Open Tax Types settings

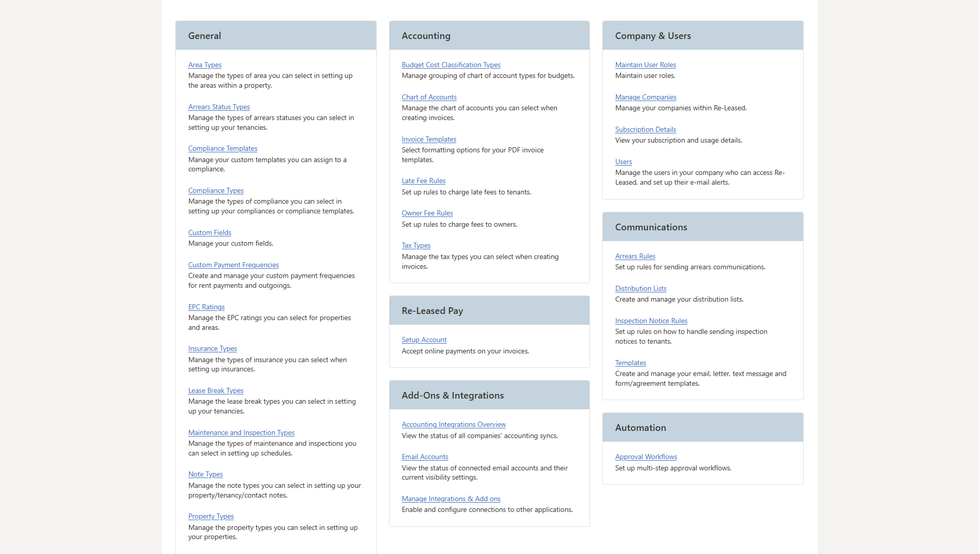pyautogui.click(x=416, y=245)
